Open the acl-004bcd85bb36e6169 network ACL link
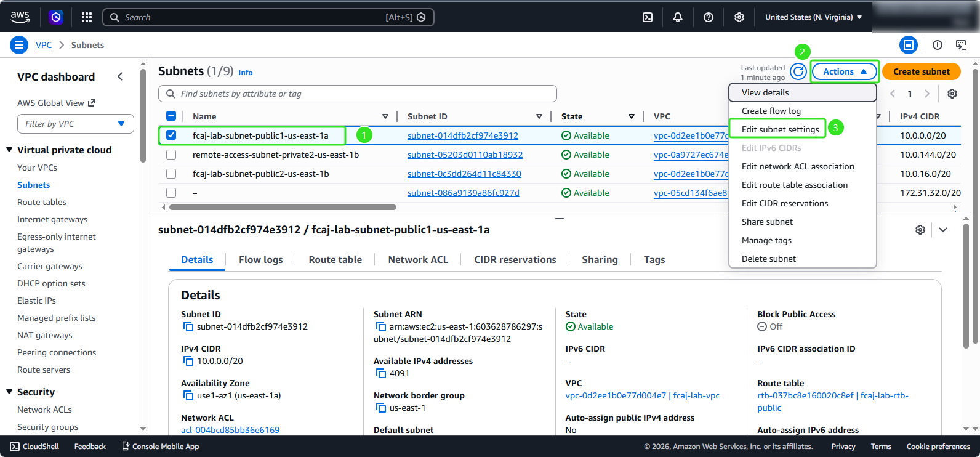This screenshot has width=980, height=457. (x=230, y=430)
